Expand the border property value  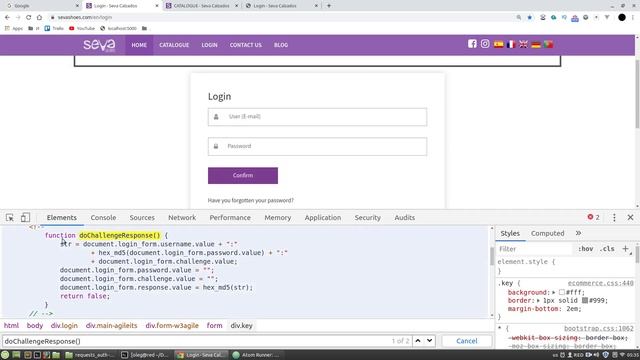[x=539, y=300]
